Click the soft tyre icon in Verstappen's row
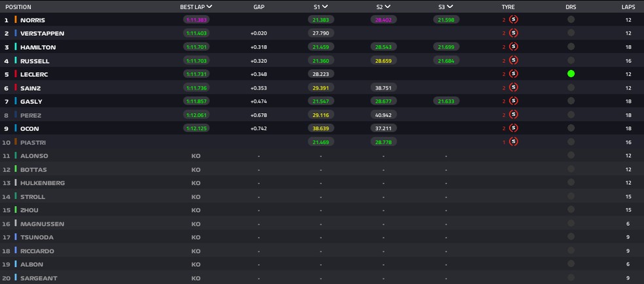Screen dimensions: 644x284 coord(513,33)
